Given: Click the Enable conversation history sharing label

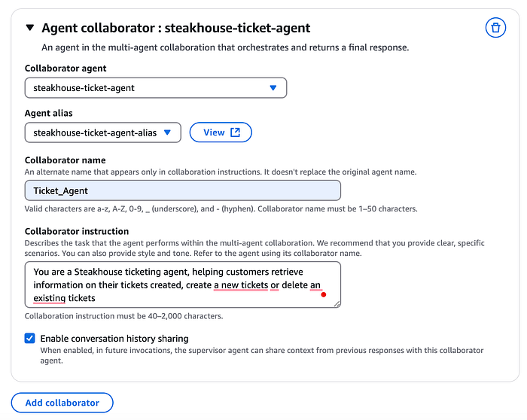Looking at the screenshot, I should pyautogui.click(x=114, y=339).
